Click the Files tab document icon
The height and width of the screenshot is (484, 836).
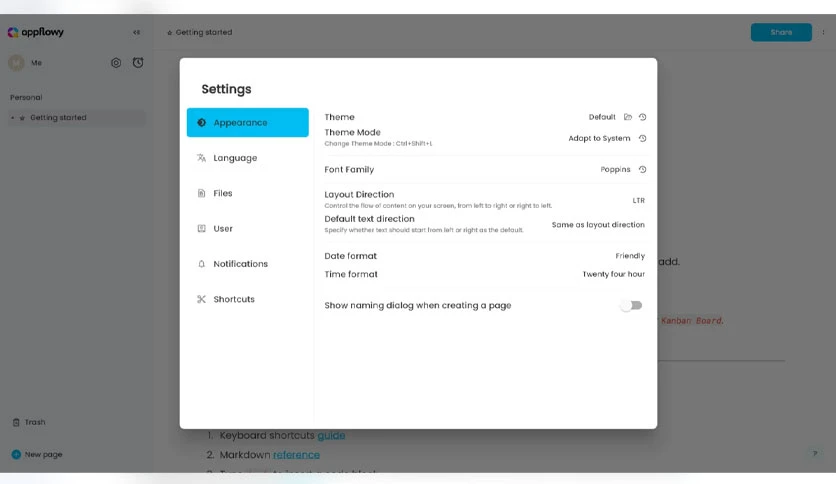201,193
